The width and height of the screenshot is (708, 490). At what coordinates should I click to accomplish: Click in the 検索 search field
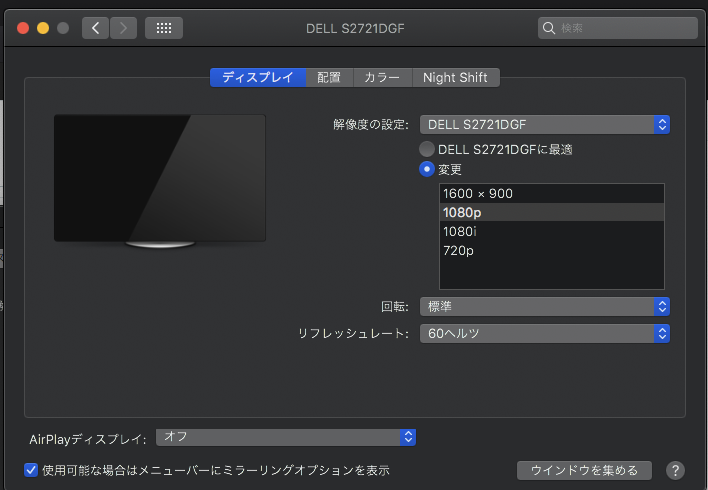tap(618, 28)
